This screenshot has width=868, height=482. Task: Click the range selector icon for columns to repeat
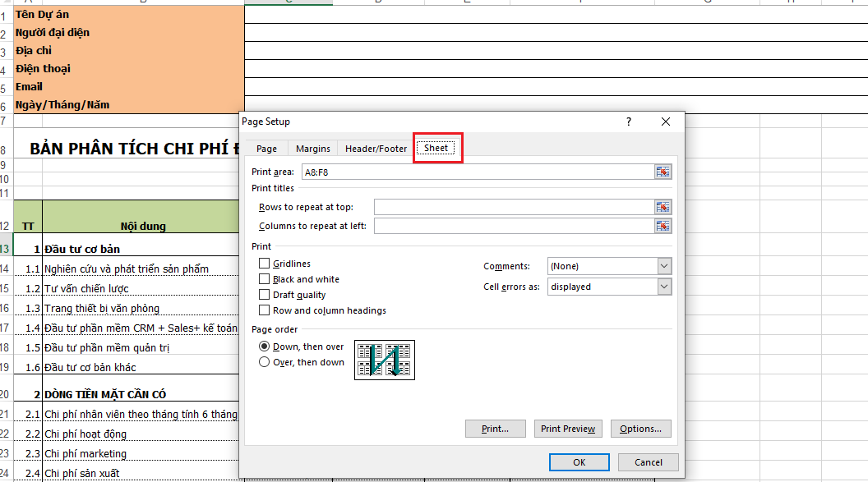click(x=663, y=225)
